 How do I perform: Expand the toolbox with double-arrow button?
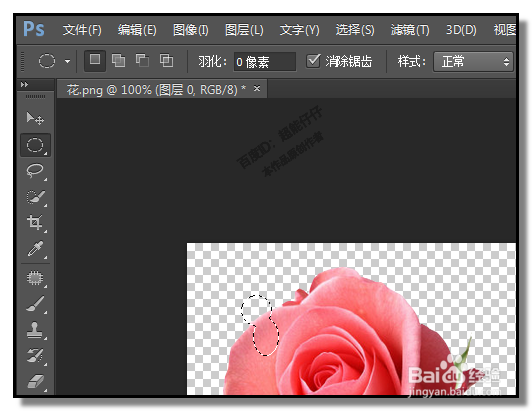click(24, 85)
